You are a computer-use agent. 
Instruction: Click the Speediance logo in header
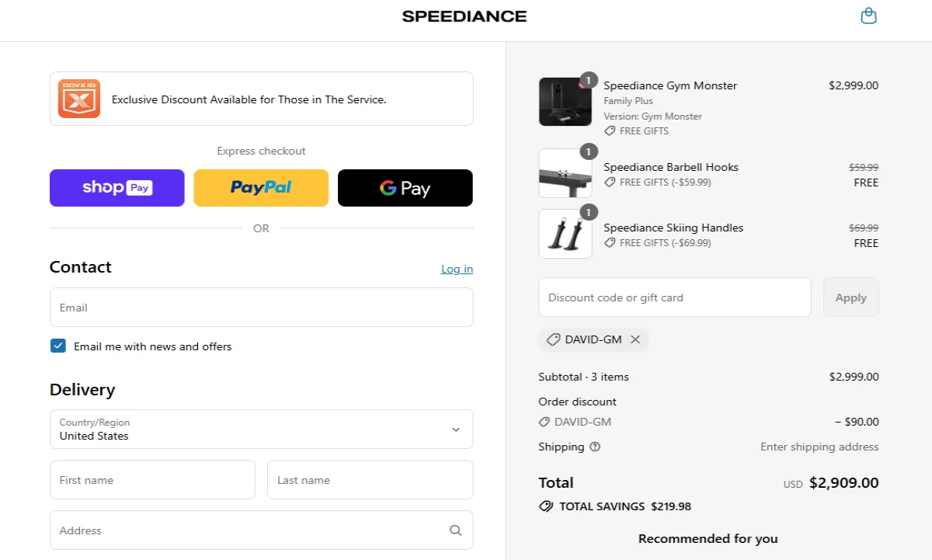pyautogui.click(x=464, y=16)
